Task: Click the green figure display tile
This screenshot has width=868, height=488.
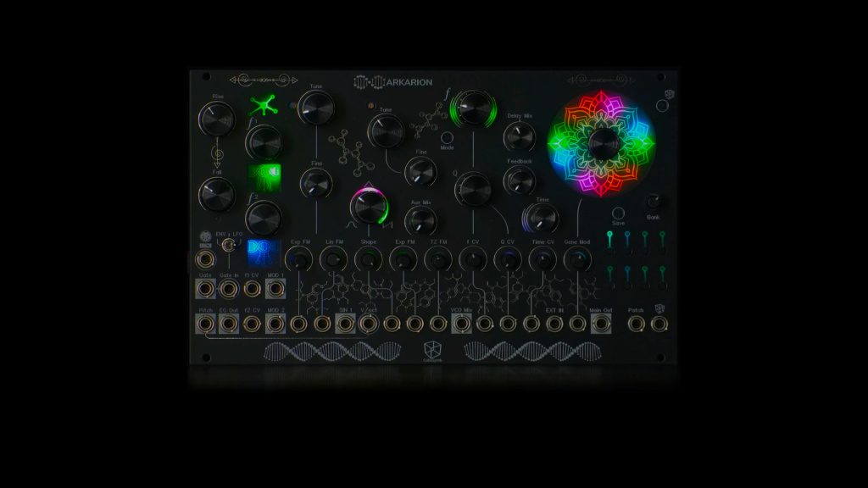Action: pos(264,178)
